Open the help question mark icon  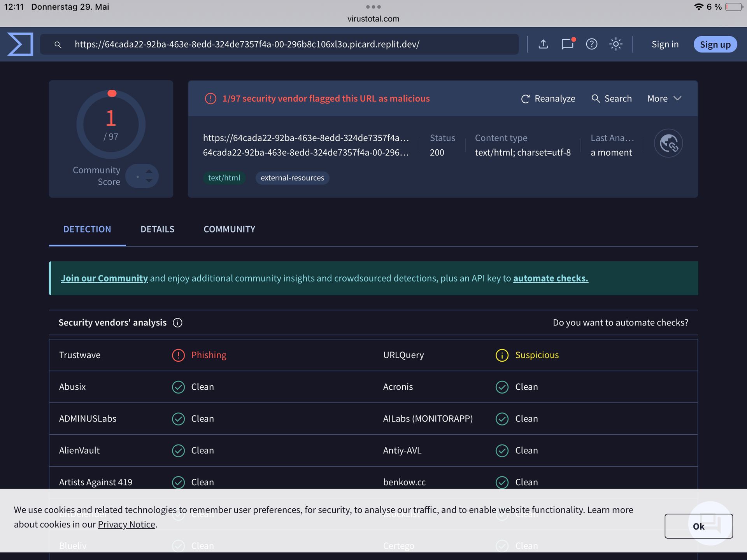[x=591, y=44]
